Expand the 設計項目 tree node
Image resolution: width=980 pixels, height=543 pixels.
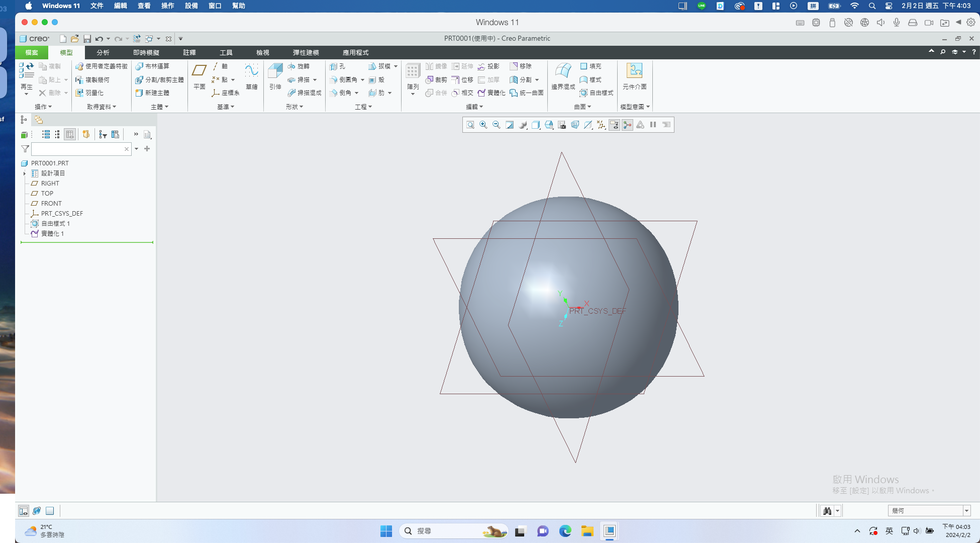(24, 173)
